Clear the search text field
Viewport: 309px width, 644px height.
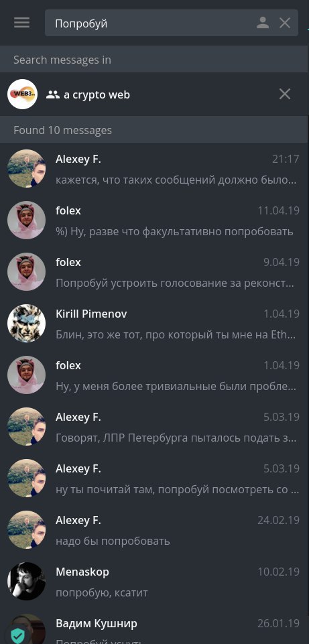tap(285, 23)
